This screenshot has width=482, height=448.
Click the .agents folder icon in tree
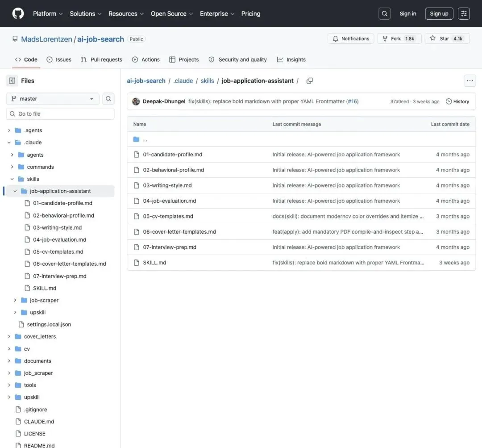(18, 130)
